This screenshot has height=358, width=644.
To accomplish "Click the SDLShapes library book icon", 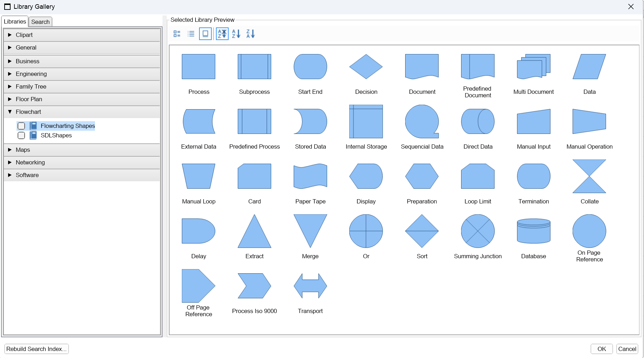I will tap(33, 135).
